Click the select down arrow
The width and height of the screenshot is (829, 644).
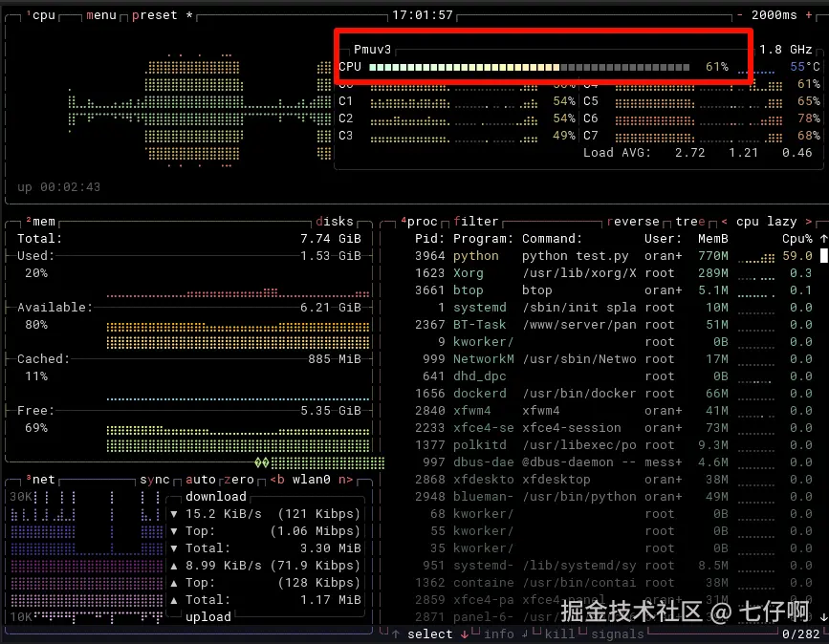coord(464,633)
